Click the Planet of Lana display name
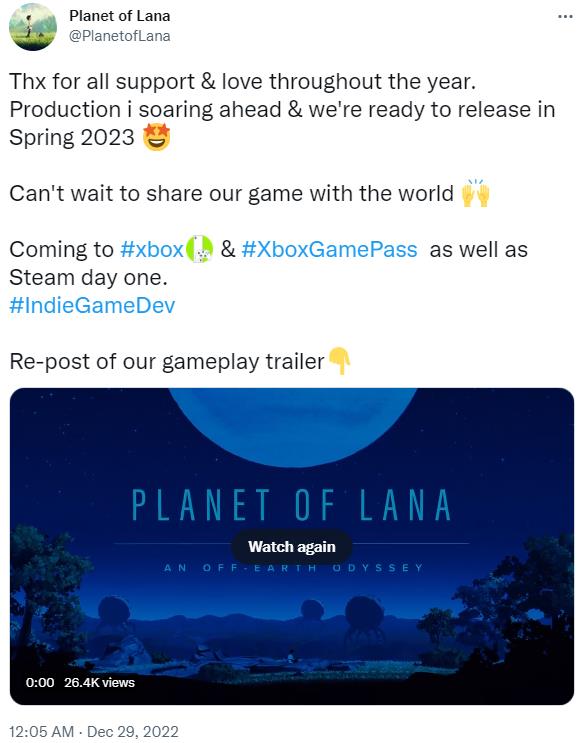The height and width of the screenshot is (743, 581). (119, 16)
